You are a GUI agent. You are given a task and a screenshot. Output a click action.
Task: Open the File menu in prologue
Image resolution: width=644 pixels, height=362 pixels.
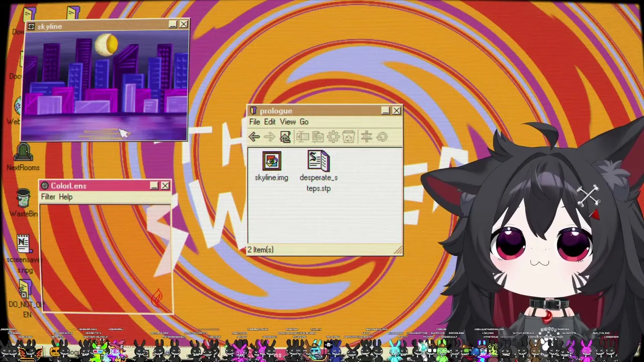(x=255, y=122)
